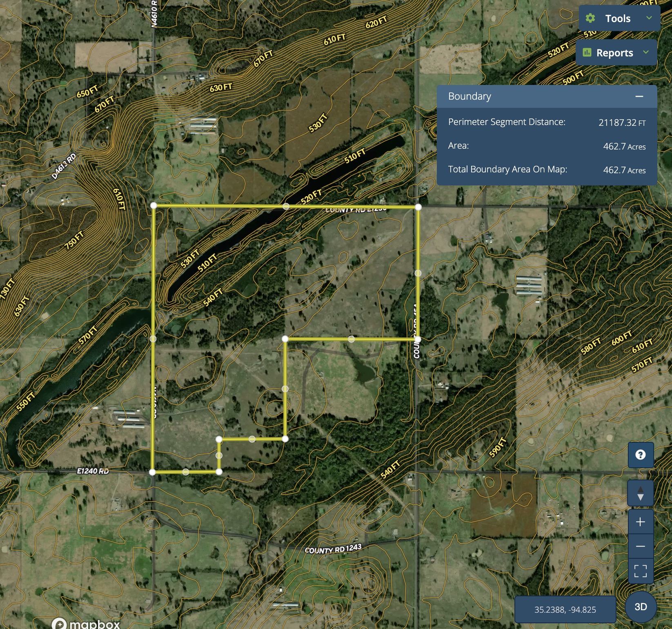The height and width of the screenshot is (629, 672).
Task: Reset map bearing with compass arrow
Action: tap(640, 493)
